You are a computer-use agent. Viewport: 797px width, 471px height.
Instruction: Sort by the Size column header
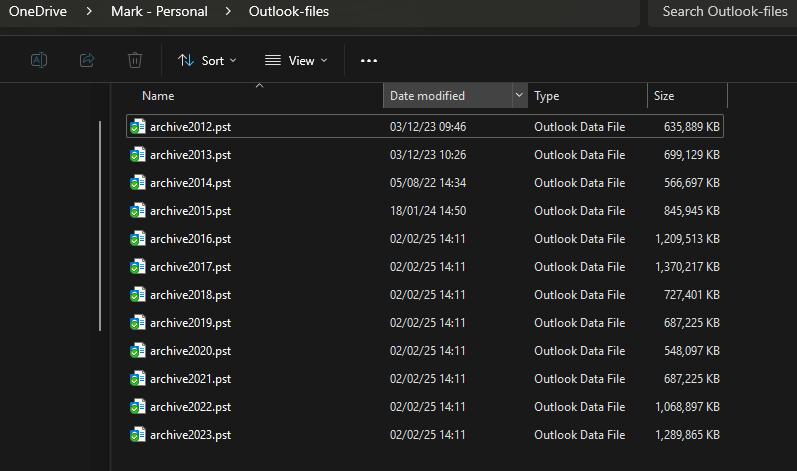pos(664,96)
